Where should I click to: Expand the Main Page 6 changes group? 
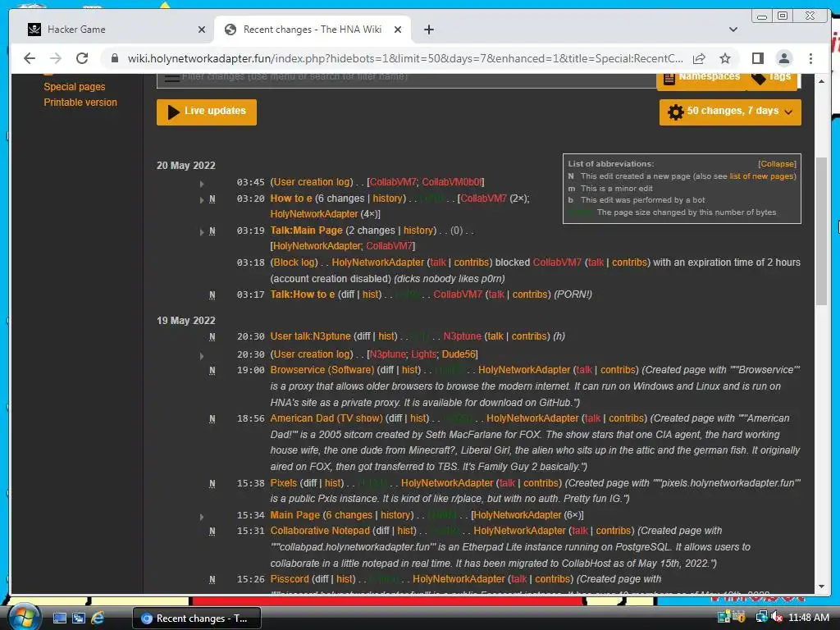point(202,517)
